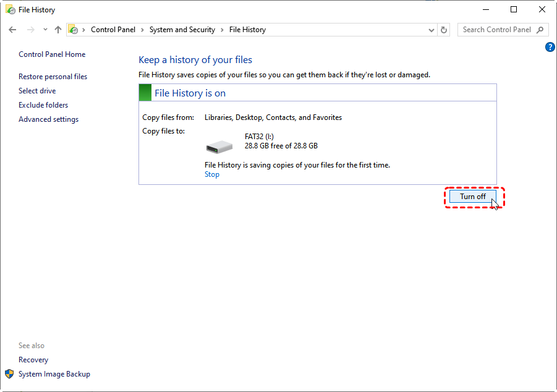Click the File History icon in address bar
This screenshot has width=557, height=392.
click(x=74, y=30)
